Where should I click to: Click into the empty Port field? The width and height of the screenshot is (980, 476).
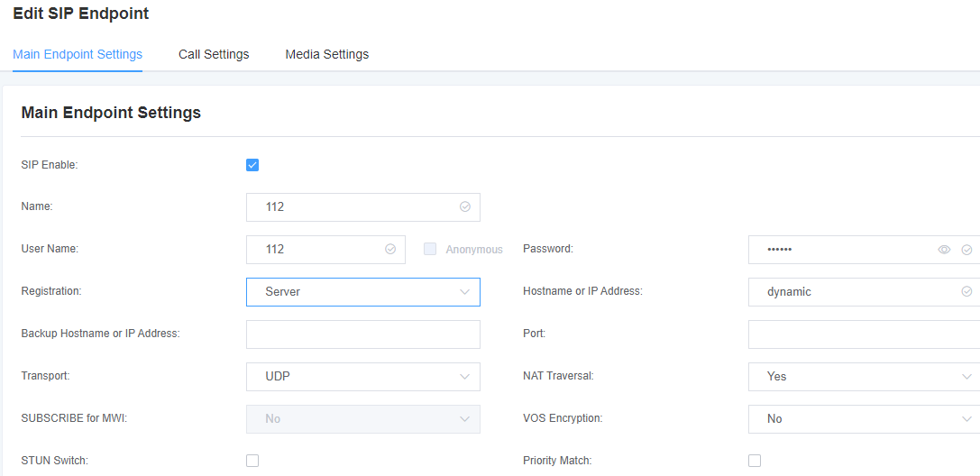[864, 334]
